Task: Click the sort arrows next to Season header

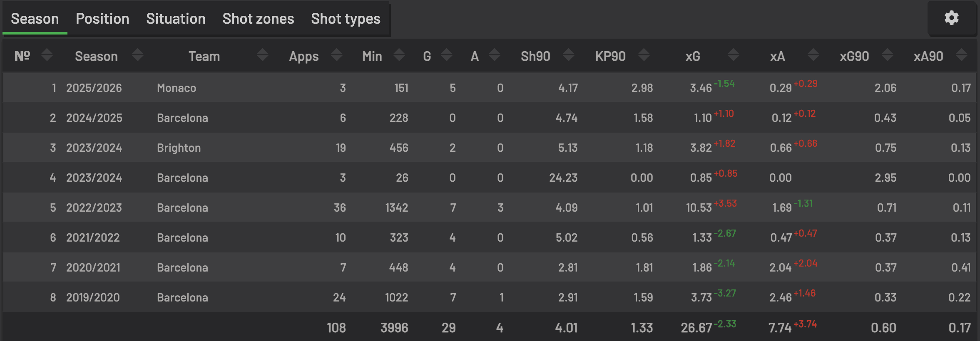Action: (x=138, y=55)
